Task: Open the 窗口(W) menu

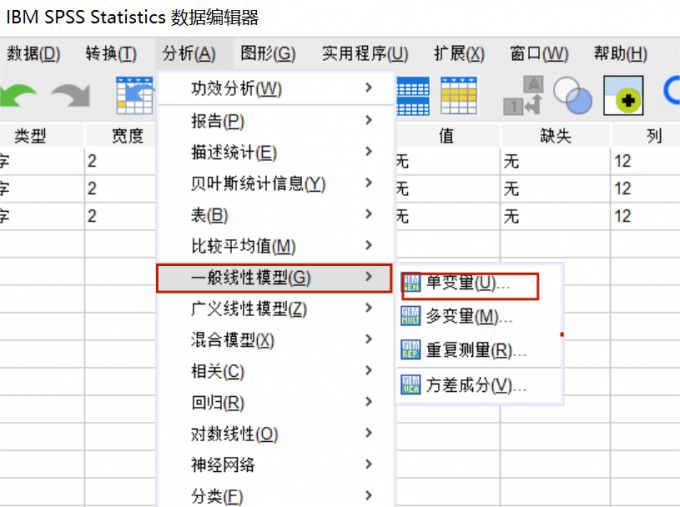Action: point(539,54)
